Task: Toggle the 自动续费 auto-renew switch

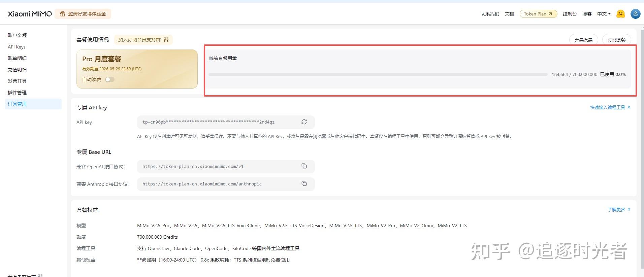Action: [x=110, y=79]
